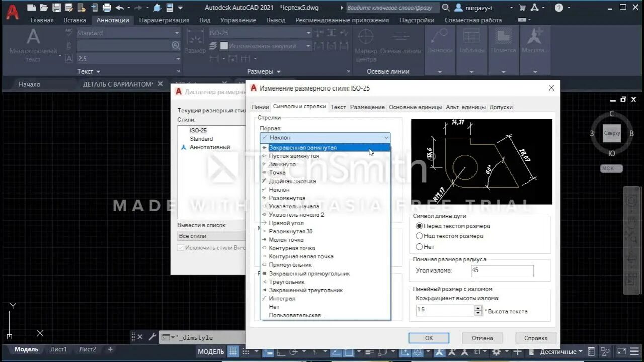Expand the Размеры panel arrow in ribbon

click(x=278, y=72)
